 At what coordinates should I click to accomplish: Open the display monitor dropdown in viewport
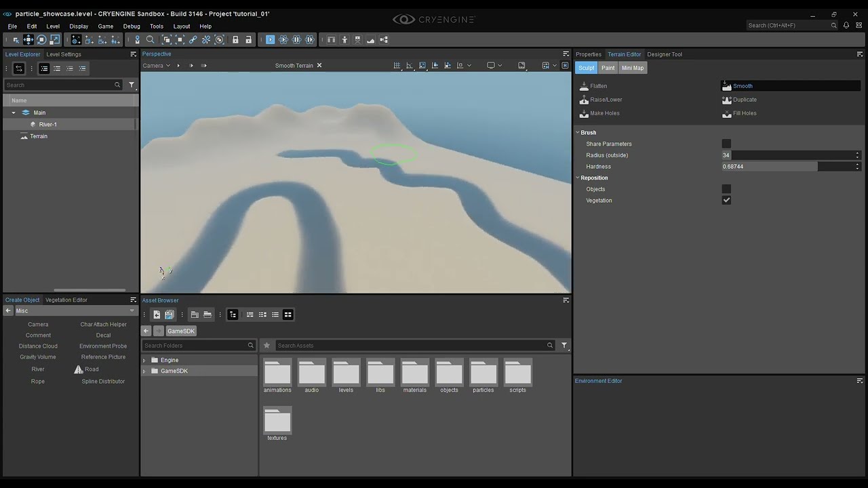pos(494,66)
